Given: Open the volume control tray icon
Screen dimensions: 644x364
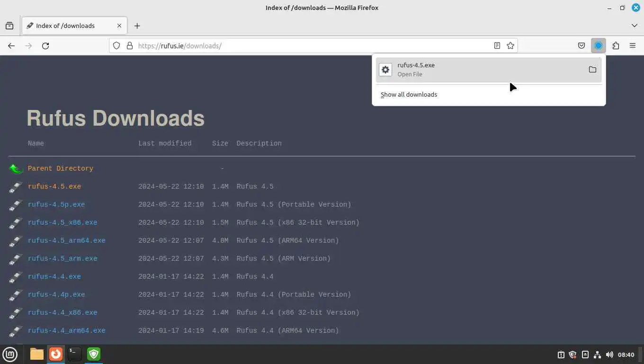Looking at the screenshot, I should click(609, 355).
